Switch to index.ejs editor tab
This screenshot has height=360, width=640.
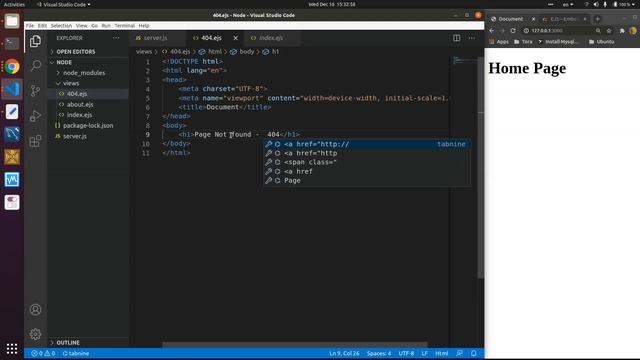pos(271,38)
